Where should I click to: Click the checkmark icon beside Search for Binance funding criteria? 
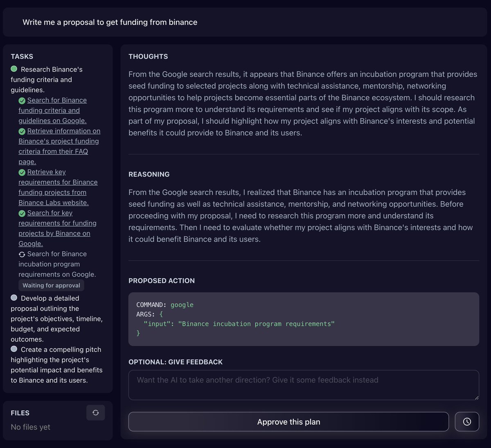[x=22, y=101]
